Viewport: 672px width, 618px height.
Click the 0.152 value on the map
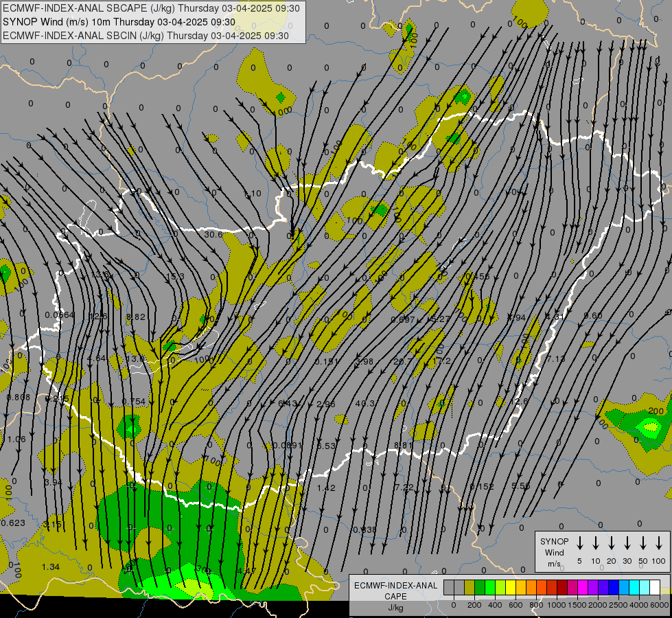point(482,486)
